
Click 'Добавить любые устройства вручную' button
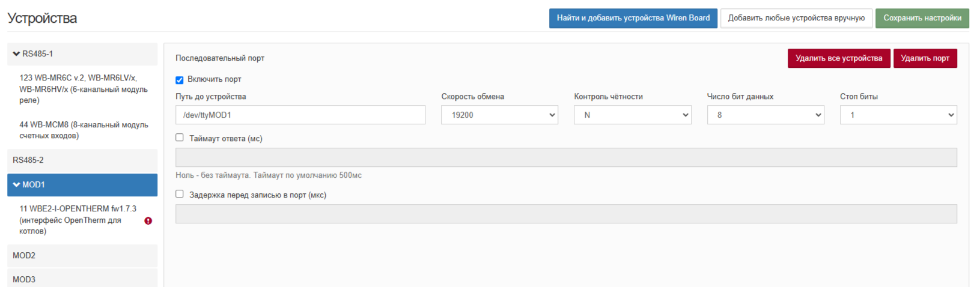coord(796,18)
